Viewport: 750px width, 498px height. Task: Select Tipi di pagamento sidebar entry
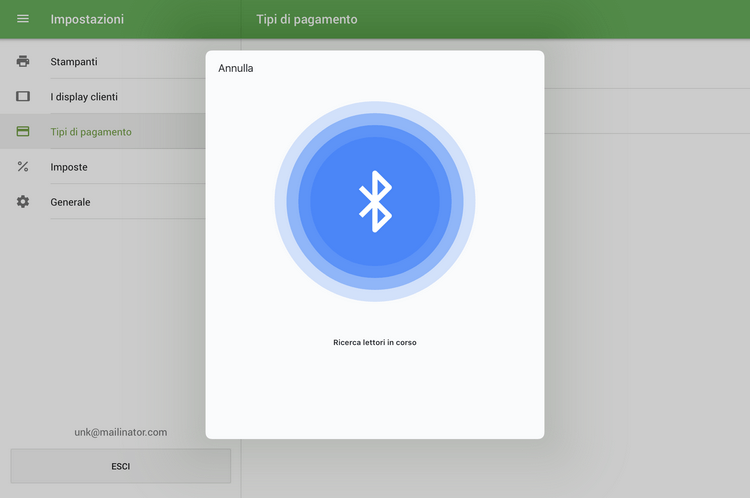tap(91, 132)
